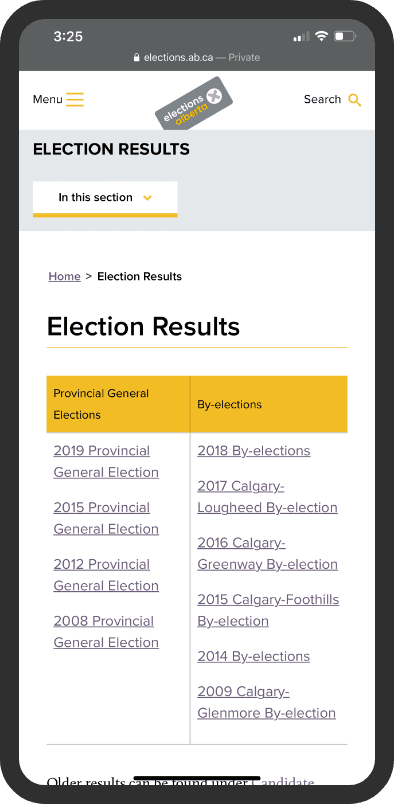The height and width of the screenshot is (804, 394).
Task: Open 2017 Calgary-Lougheed By-election link
Action: 267,496
